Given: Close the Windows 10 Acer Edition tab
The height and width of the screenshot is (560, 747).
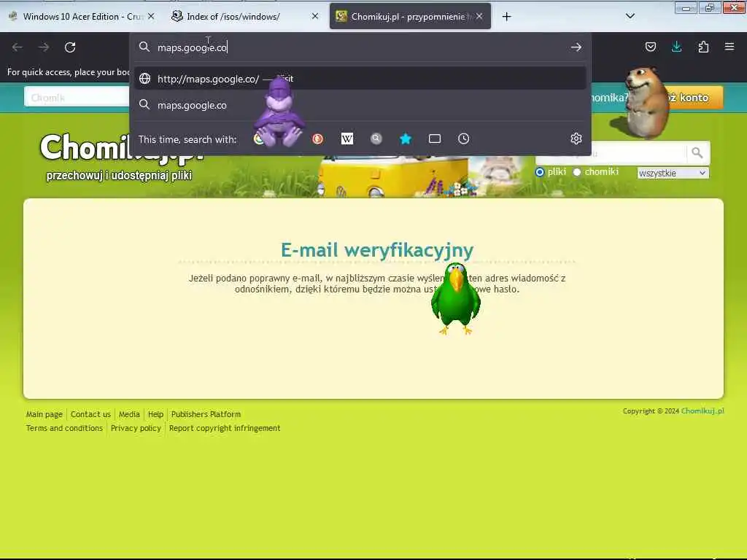Looking at the screenshot, I should (151, 16).
